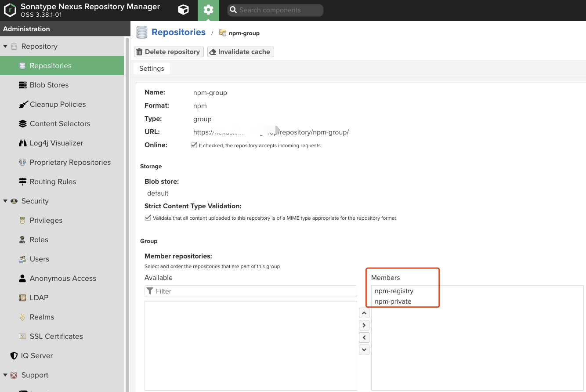
Task: Click the Privileges medal icon
Action: [22, 220]
